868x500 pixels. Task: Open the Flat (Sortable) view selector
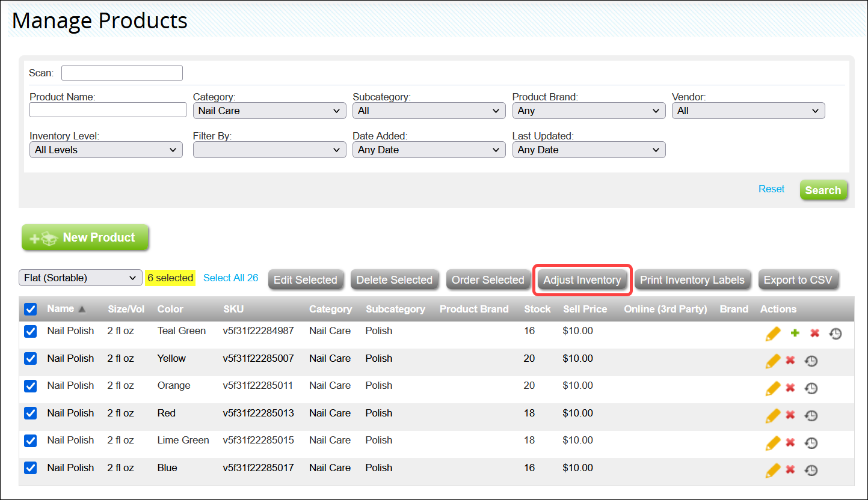click(x=80, y=278)
